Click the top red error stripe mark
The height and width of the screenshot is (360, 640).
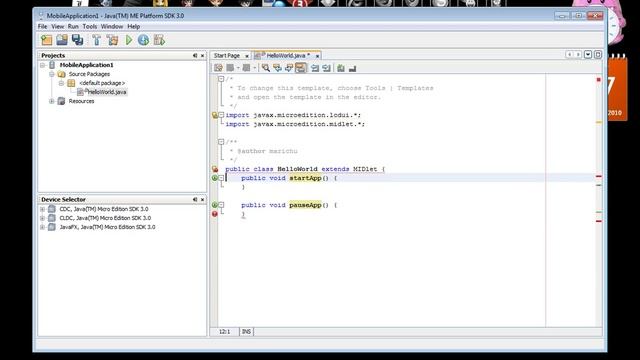click(599, 80)
